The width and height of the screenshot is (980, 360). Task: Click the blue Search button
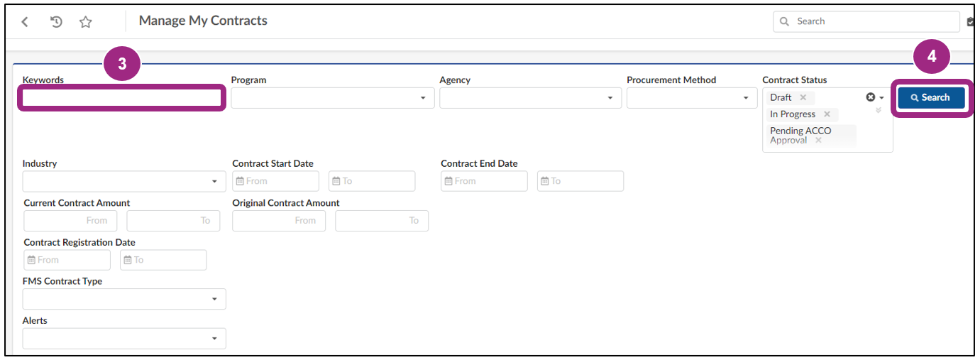(x=931, y=98)
